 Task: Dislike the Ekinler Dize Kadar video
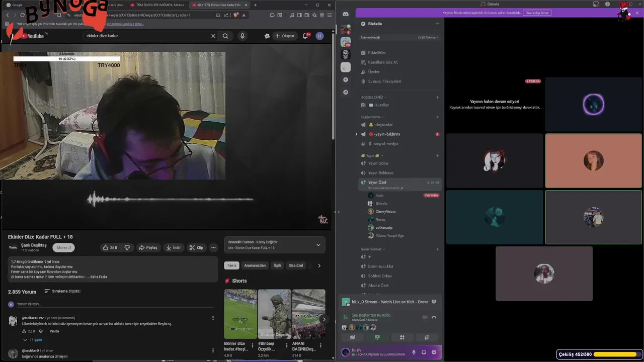tap(127, 247)
